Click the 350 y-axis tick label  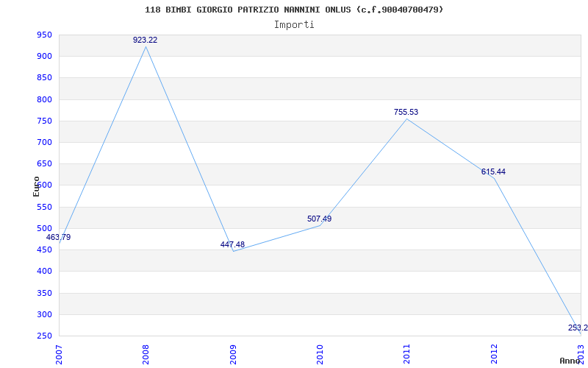pos(44,293)
